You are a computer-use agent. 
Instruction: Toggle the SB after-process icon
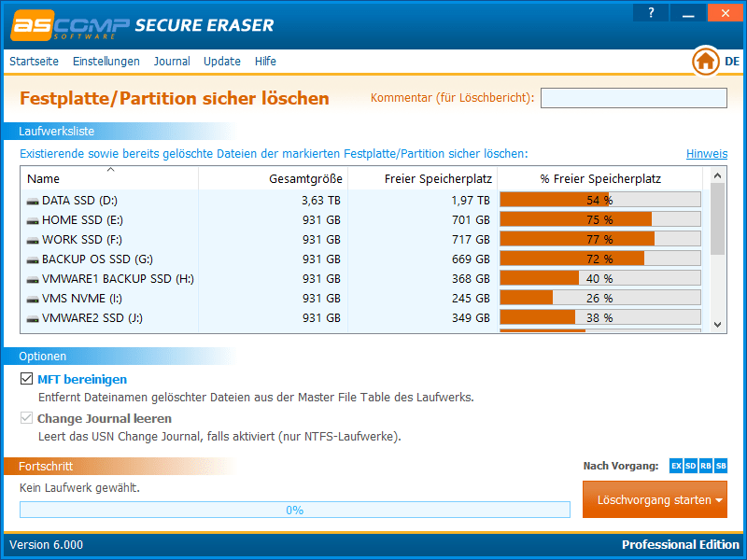click(x=721, y=466)
